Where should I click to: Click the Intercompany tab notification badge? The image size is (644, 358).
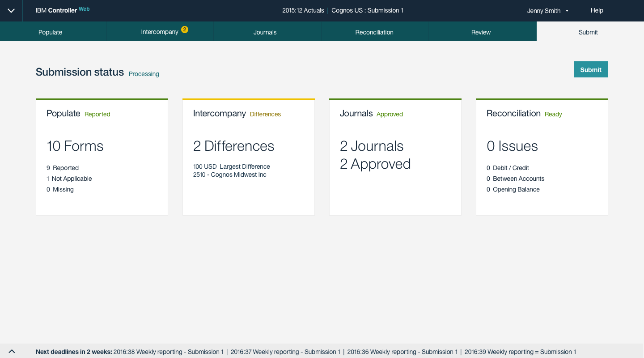pos(185,30)
